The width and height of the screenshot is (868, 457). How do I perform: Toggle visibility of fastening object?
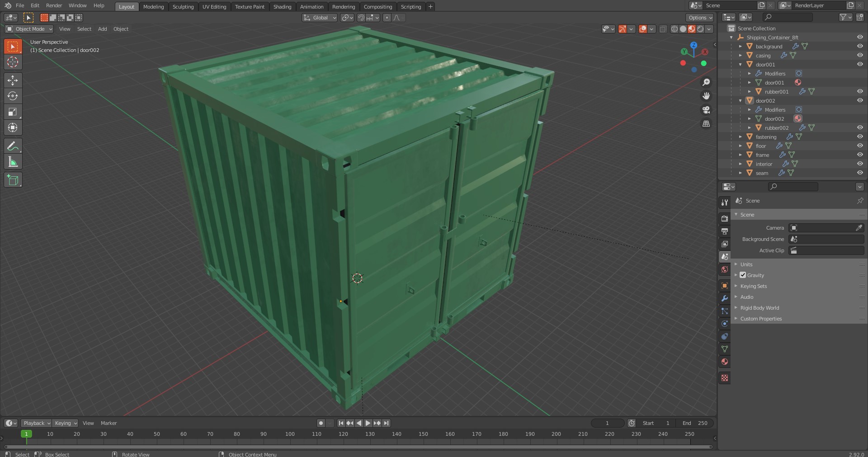click(860, 137)
